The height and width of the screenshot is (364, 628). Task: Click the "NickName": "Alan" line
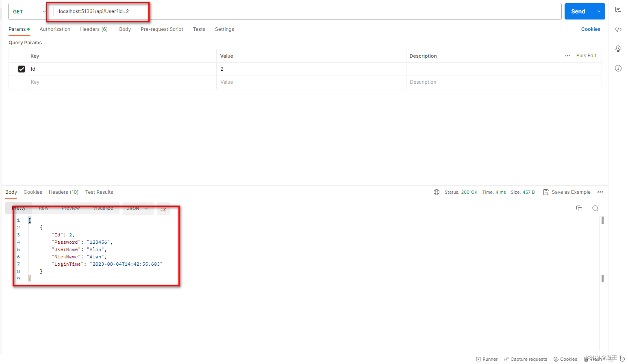(79, 257)
